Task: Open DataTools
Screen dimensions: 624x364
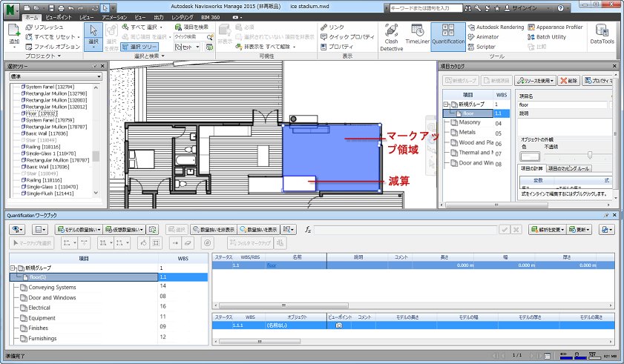Action: click(602, 34)
